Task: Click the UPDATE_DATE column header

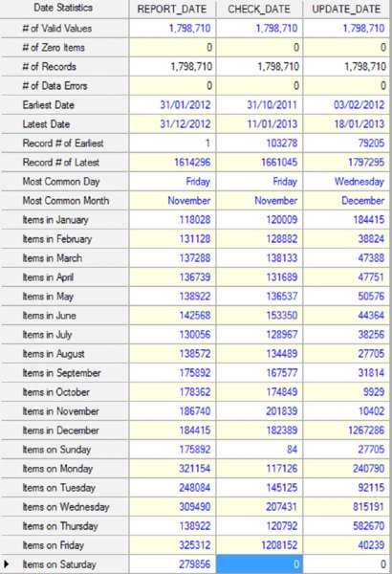Action: click(346, 9)
